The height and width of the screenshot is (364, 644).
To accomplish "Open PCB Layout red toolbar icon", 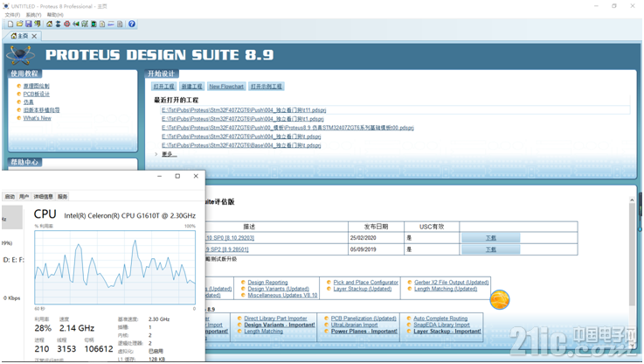I will point(67,24).
